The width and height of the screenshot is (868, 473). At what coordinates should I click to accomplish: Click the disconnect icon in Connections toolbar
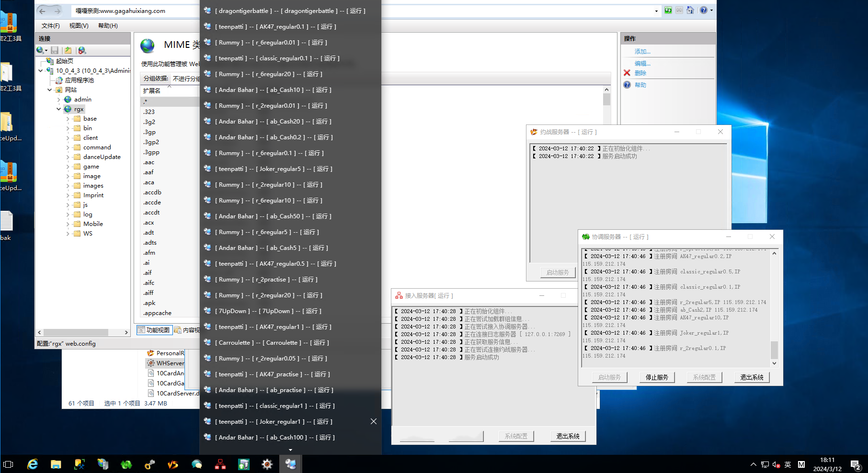pos(82,50)
